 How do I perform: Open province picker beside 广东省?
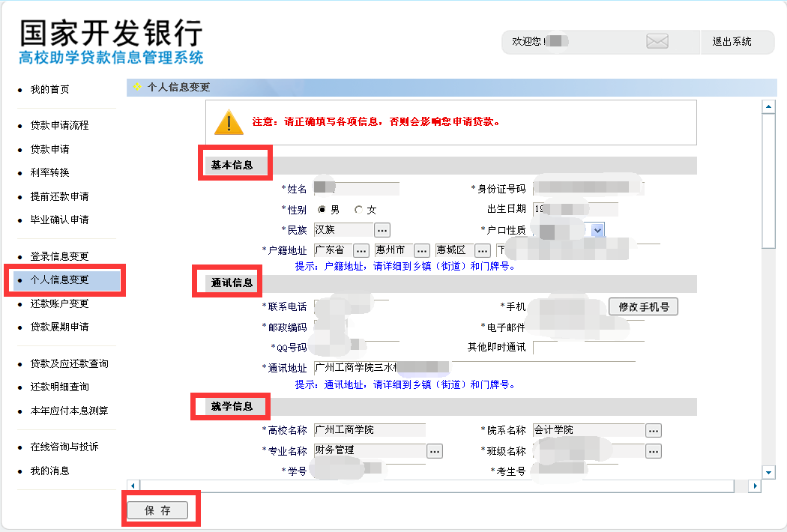pos(361,250)
